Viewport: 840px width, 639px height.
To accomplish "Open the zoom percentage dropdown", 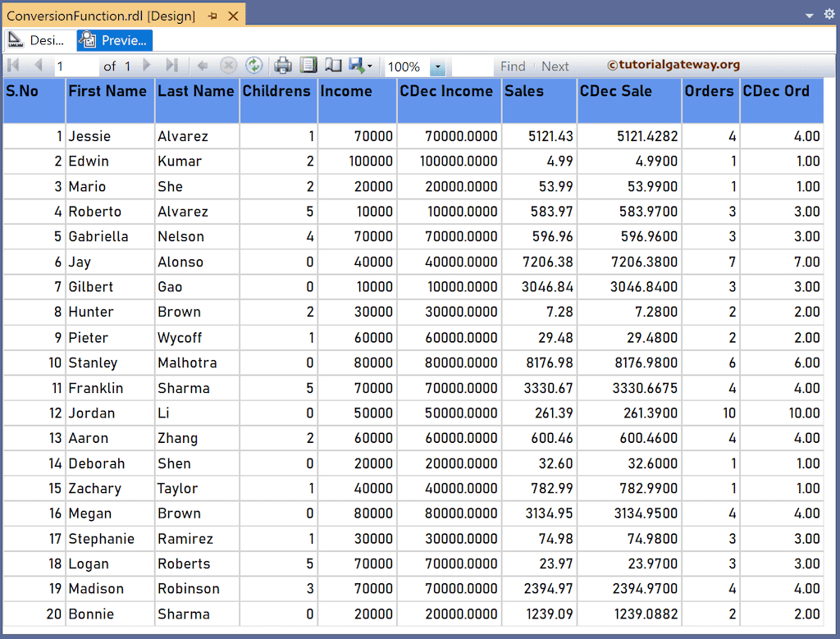I will pos(437,67).
